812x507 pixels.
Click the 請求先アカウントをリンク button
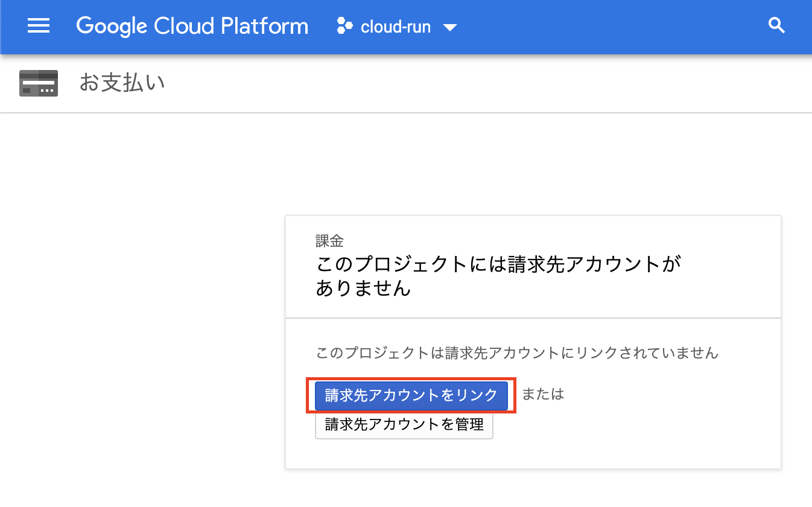pos(411,395)
